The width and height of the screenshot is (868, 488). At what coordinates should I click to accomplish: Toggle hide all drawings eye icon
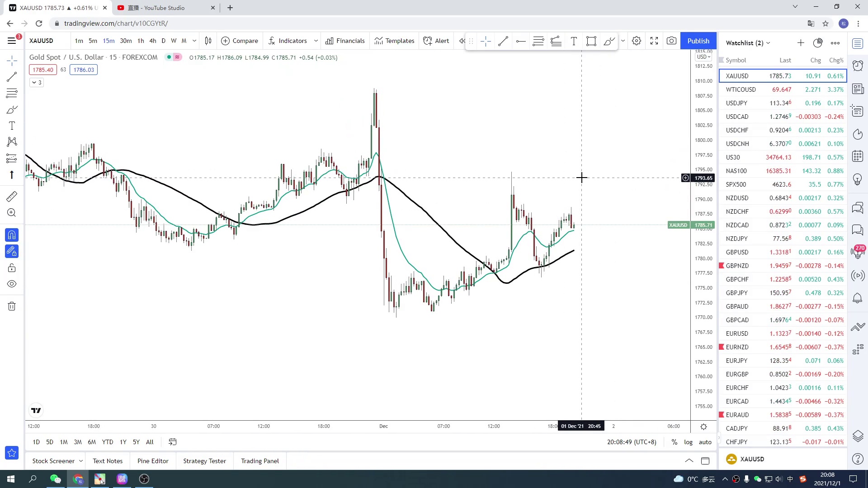pyautogui.click(x=12, y=284)
